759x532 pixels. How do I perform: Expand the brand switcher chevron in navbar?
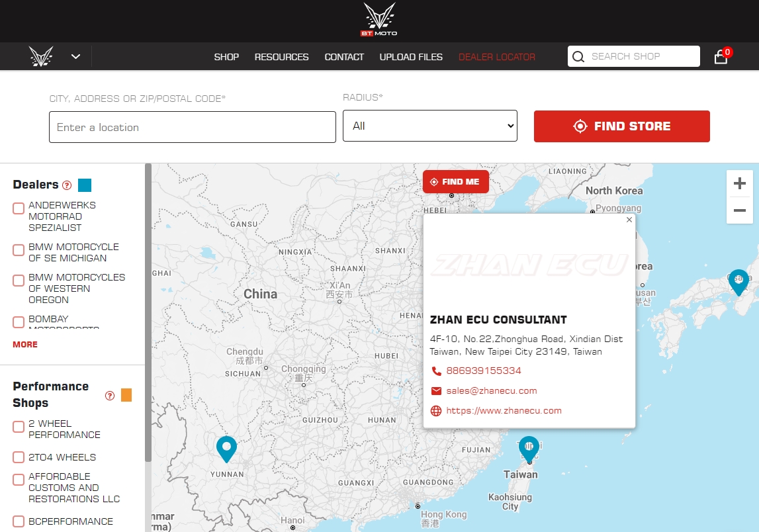(x=76, y=57)
